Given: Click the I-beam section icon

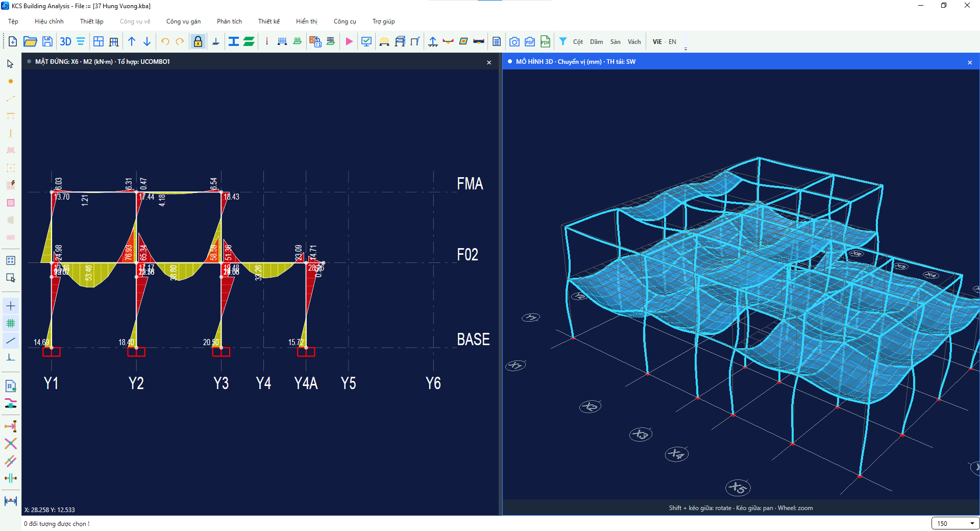Looking at the screenshot, I should [x=233, y=42].
